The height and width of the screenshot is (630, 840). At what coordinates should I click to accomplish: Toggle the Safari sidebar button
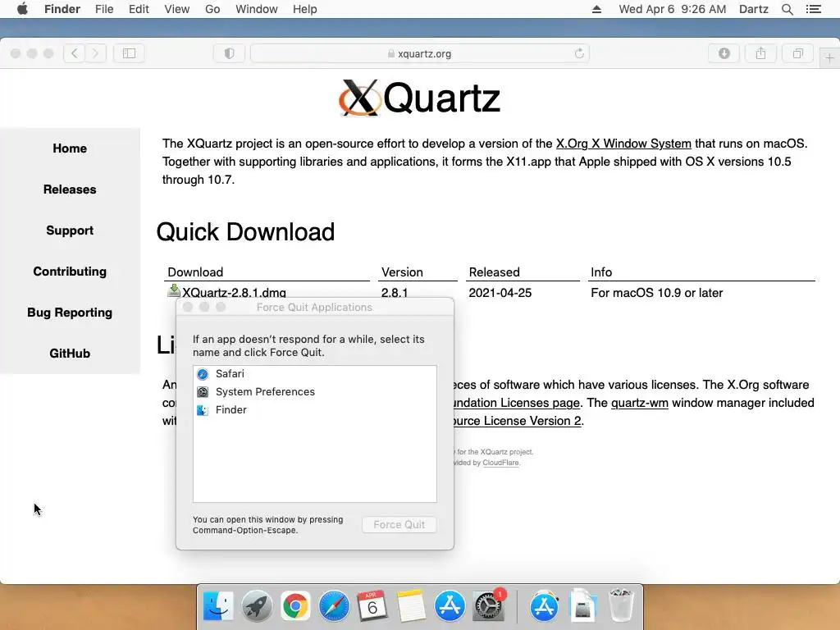[129, 53]
